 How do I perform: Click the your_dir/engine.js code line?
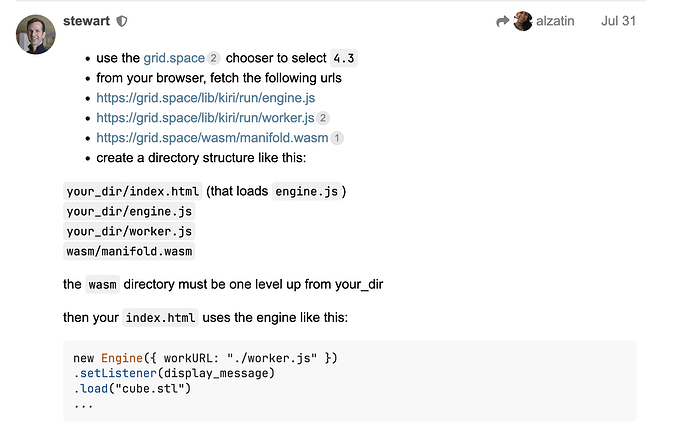129,211
